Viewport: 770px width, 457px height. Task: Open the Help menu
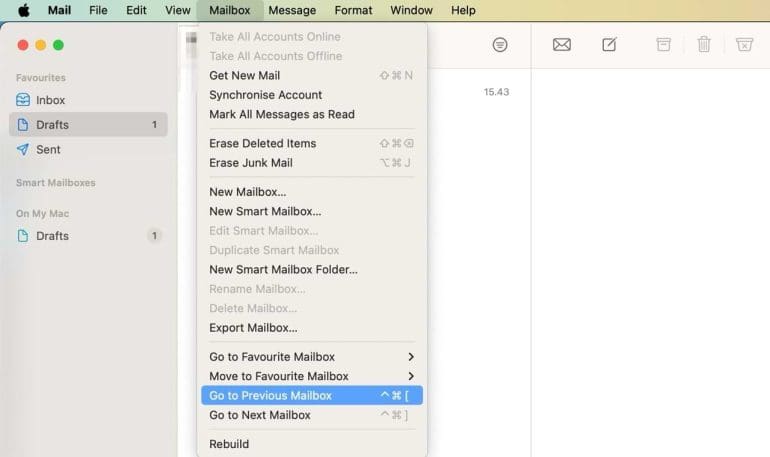pos(464,10)
